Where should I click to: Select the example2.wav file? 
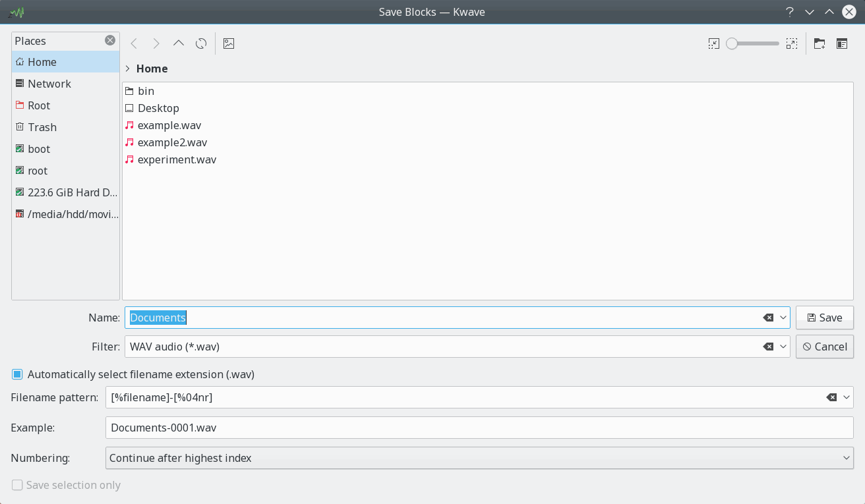coord(165,142)
